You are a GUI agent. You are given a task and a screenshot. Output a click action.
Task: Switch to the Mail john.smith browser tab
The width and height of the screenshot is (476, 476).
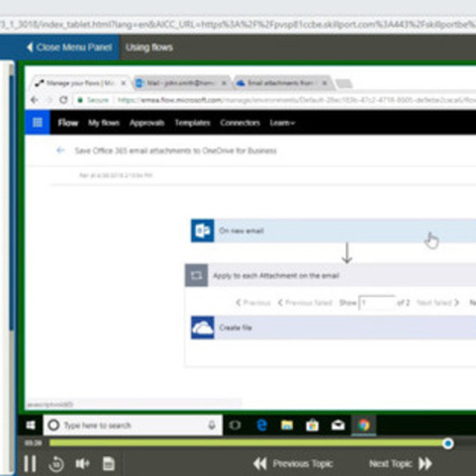point(181,83)
